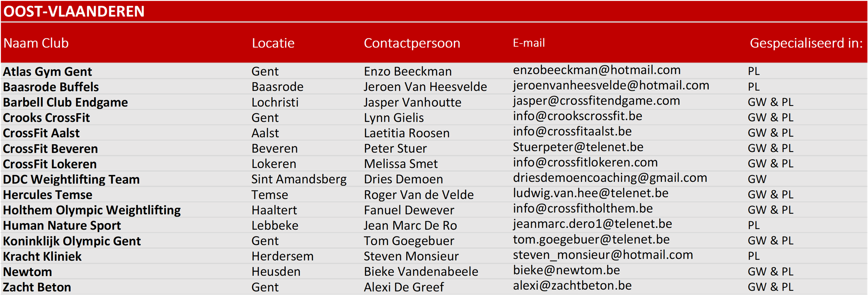Click the steven_monsieur@hotmail.com email
This screenshot has height=295, width=868.
tap(603, 255)
